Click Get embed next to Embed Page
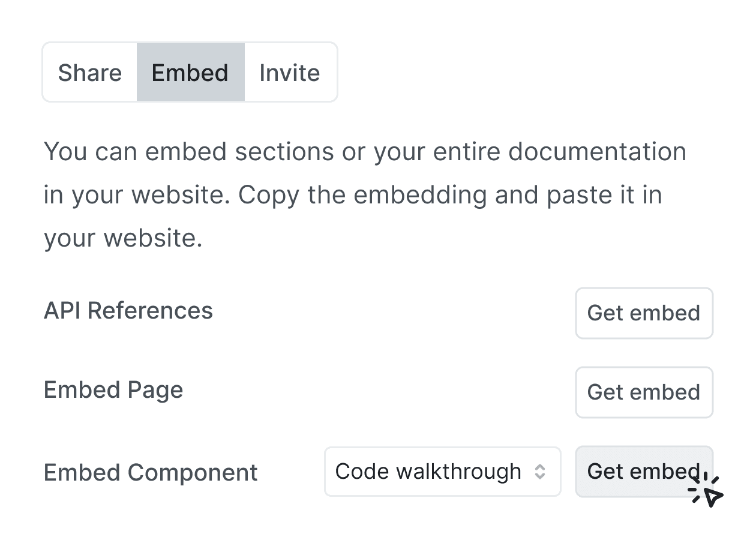This screenshot has height=540, width=756. (x=644, y=392)
